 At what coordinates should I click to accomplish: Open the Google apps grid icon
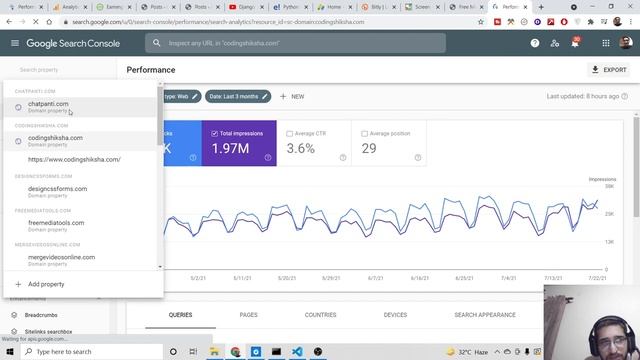click(x=606, y=43)
